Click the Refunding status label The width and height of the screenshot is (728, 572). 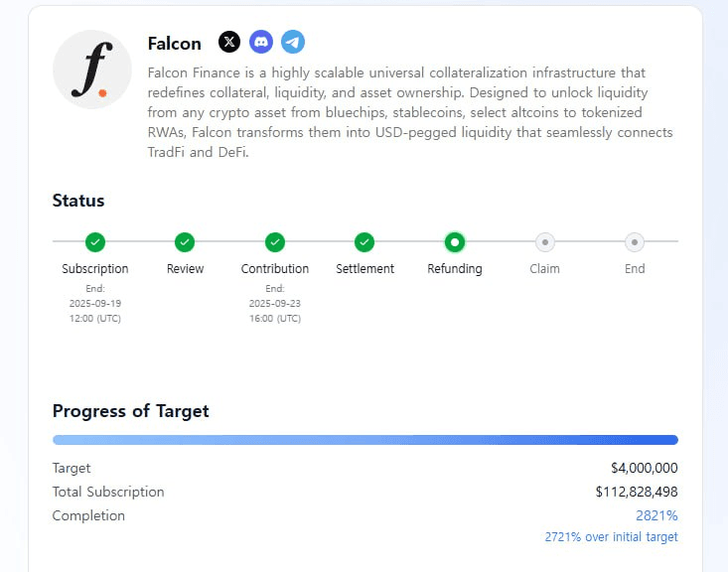pyautogui.click(x=455, y=268)
